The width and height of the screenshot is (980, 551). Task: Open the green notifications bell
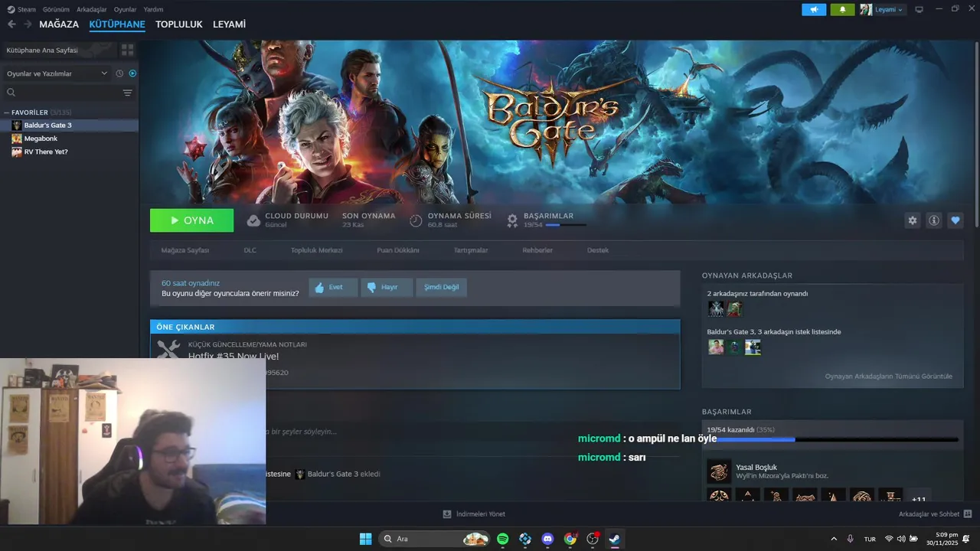coord(842,9)
